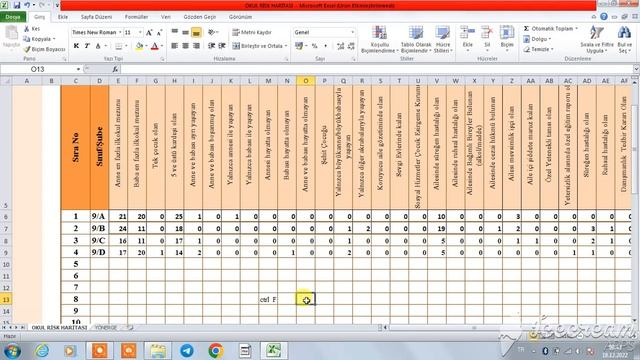Switch to Sayfa Düzeni tab
Screen dimensions: 640x360
[x=96, y=17]
